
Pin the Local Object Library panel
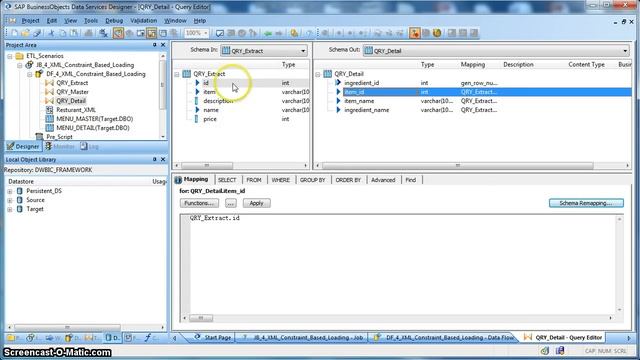[154, 160]
